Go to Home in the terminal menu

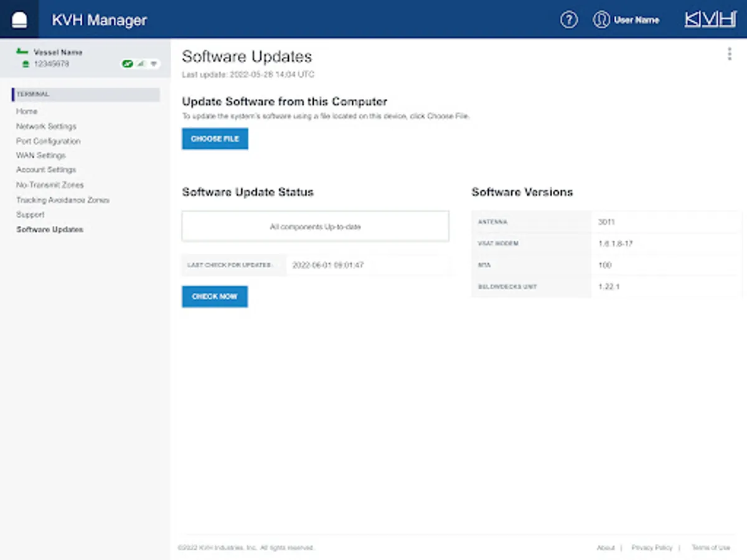pos(27,111)
